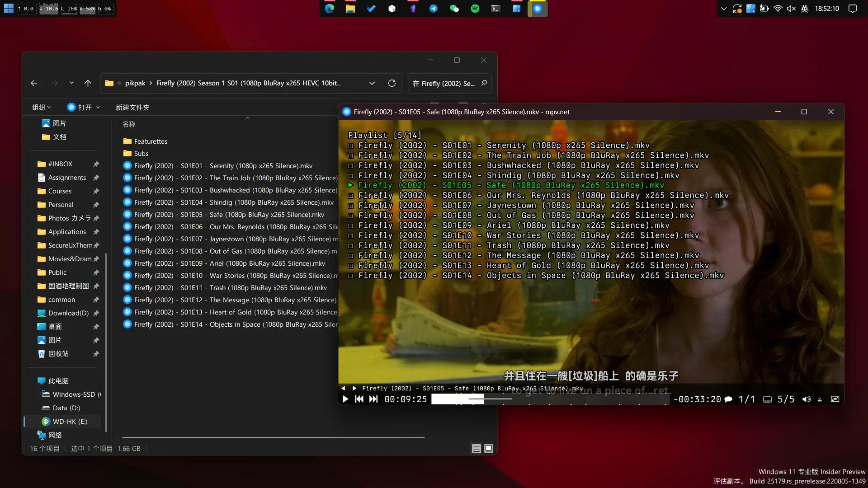This screenshot has height=488, width=868.
Task: Click pikpak in the address breadcrumb
Action: coord(135,83)
